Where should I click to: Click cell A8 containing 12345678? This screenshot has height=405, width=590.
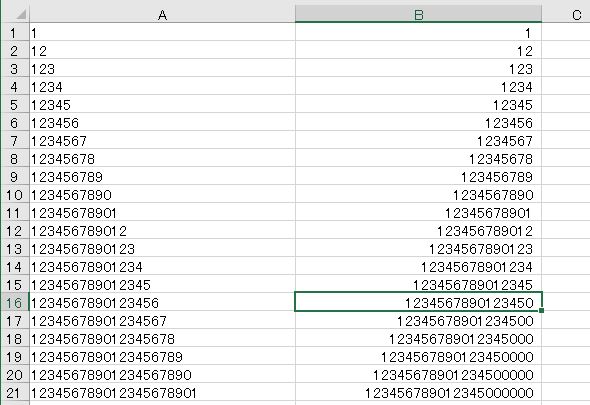162,158
